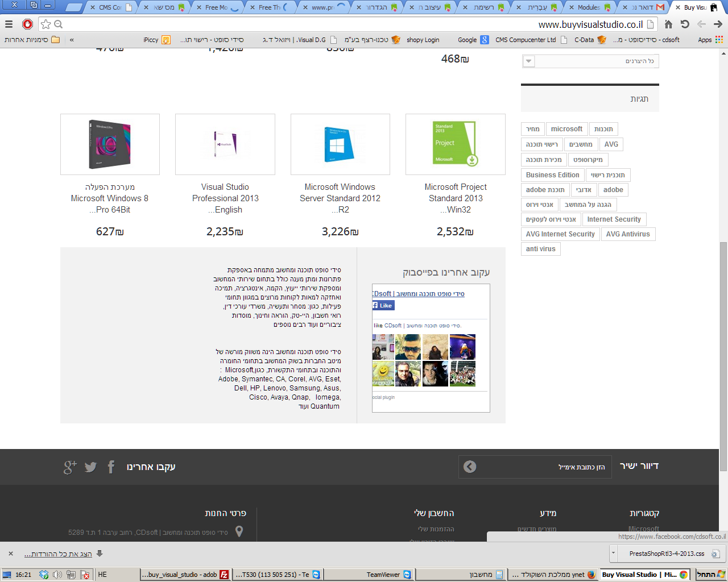The image size is (728, 582).
Task: Open the manufacturers dropdown list
Action: click(590, 61)
